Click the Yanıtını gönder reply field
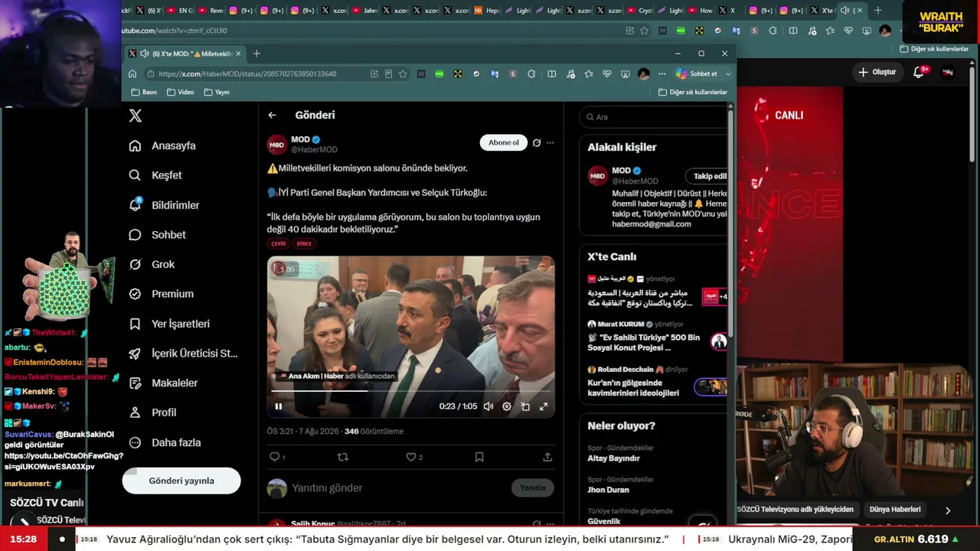Screen dimensions: 980x551 (398, 488)
